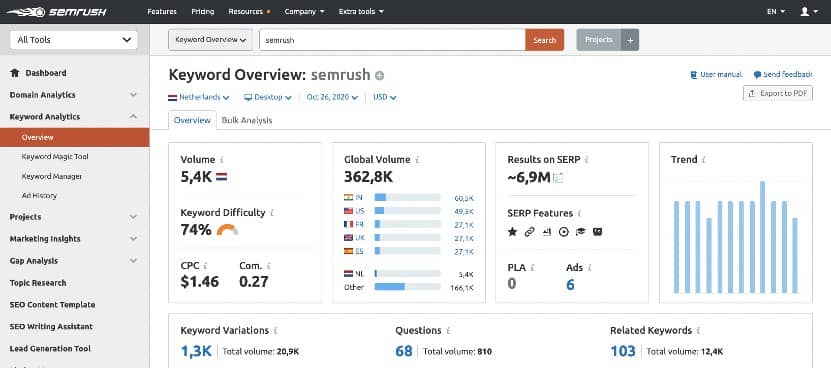The height and width of the screenshot is (368, 831).
Task: Switch to the Bulk Analysis tab
Action: click(247, 120)
